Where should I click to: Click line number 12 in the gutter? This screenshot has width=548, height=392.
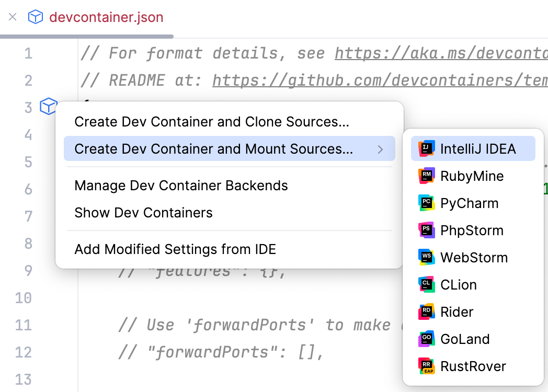[24, 352]
